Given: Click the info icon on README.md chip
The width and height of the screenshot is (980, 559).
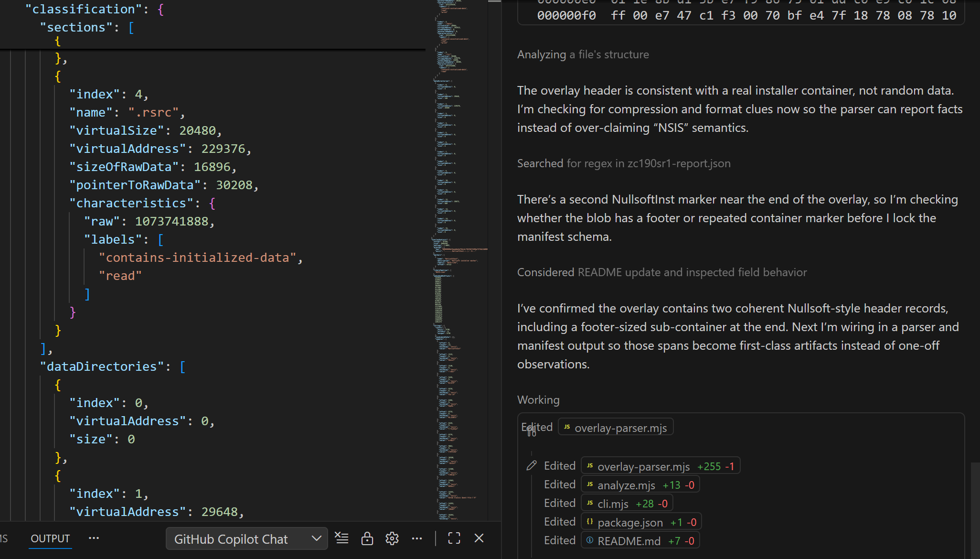Looking at the screenshot, I should point(590,540).
